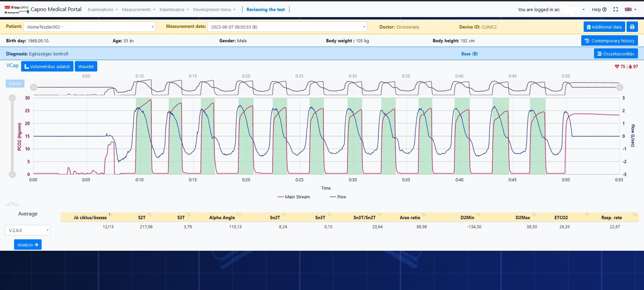Sort by Alpha Angle column arrows
Viewport: 644px width, 290px height.
[239, 215]
